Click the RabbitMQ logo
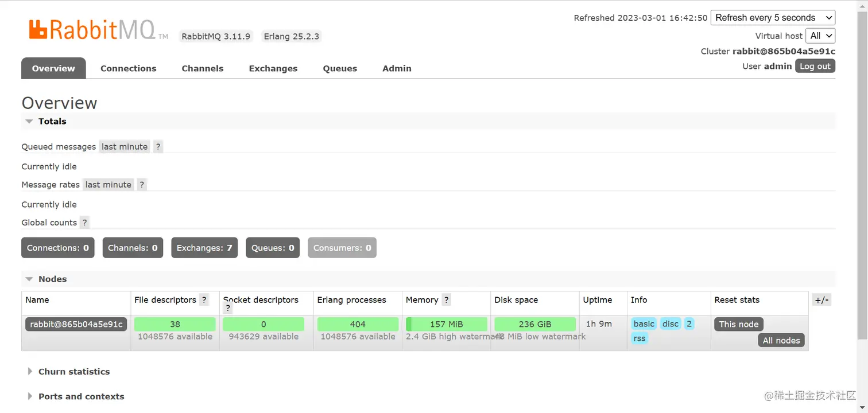 click(99, 30)
